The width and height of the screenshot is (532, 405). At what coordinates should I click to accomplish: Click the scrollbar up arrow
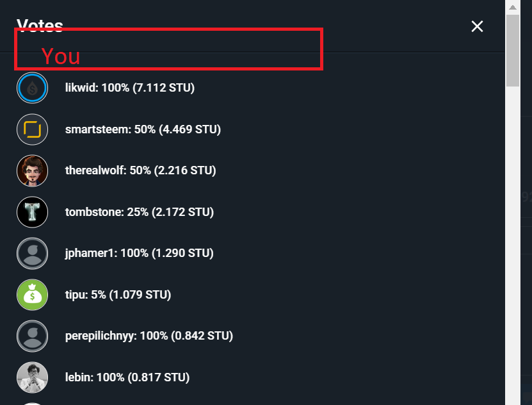pyautogui.click(x=512, y=7)
